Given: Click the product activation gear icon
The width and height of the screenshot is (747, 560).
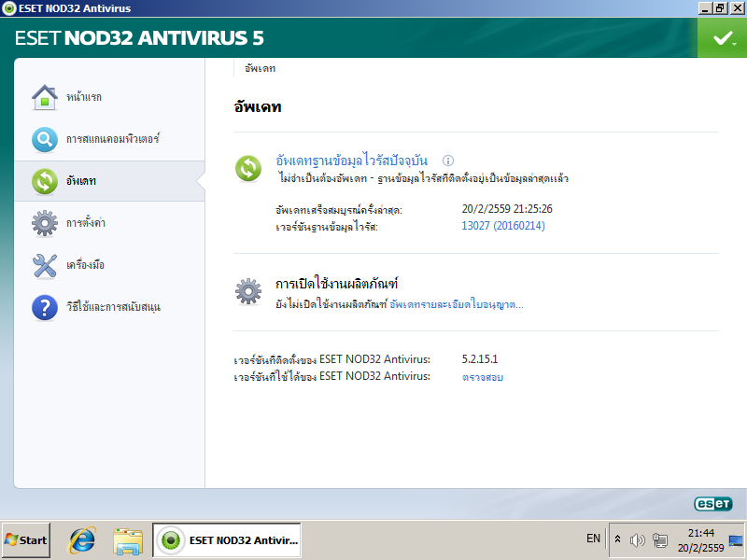Looking at the screenshot, I should pyautogui.click(x=248, y=291).
